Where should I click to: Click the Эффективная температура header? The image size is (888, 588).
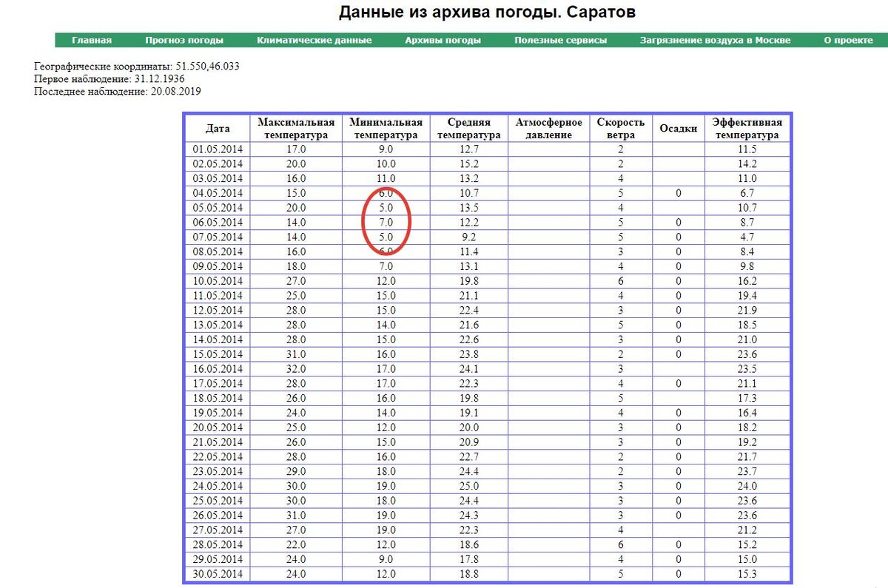point(747,128)
